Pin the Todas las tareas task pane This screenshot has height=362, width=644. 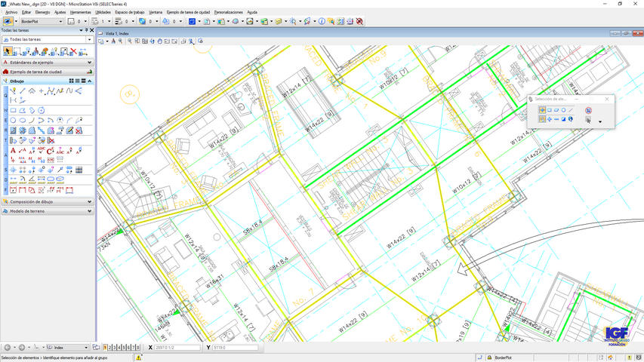click(x=86, y=30)
